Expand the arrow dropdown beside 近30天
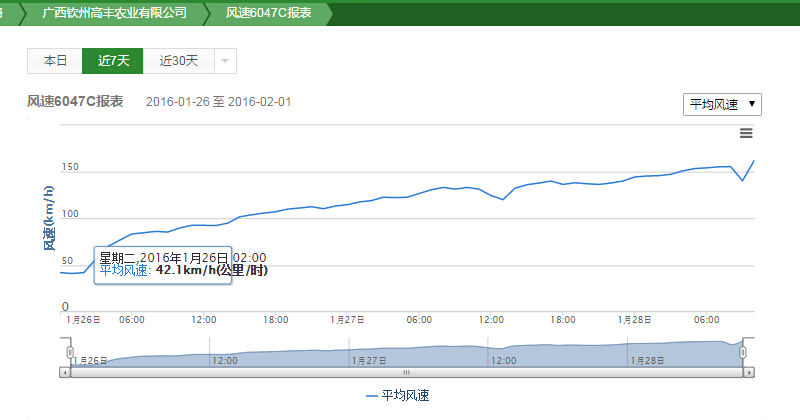The height and width of the screenshot is (420, 800). (x=225, y=61)
